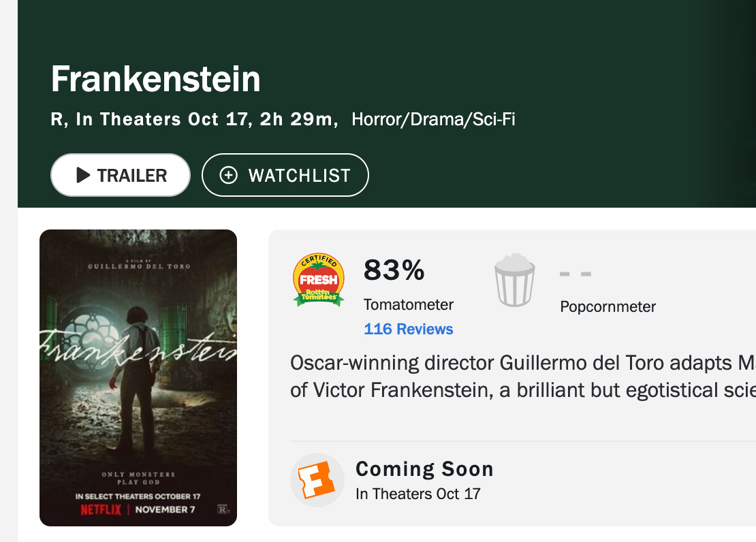Click the blank Popcornmeter score dashes
756x542 pixels.
576,274
